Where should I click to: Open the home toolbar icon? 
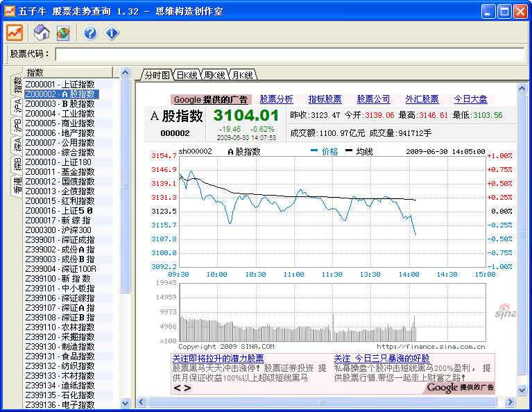click(42, 33)
